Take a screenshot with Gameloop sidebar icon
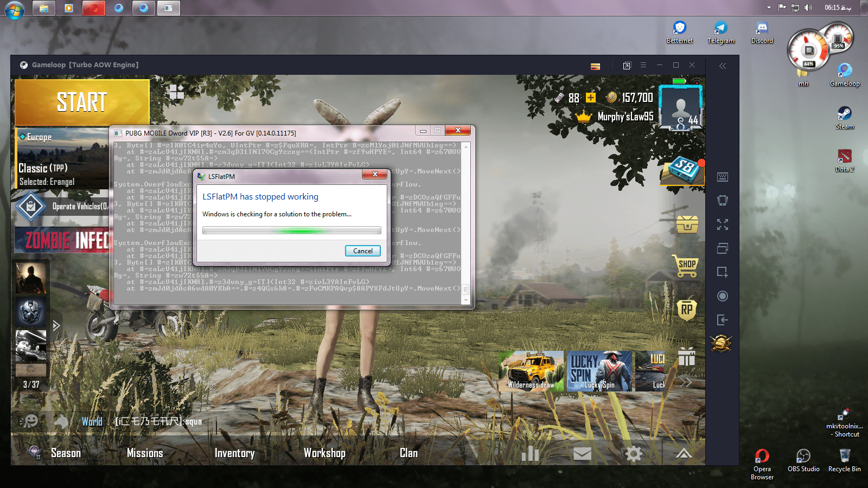This screenshot has height=488, width=868. 722,272
